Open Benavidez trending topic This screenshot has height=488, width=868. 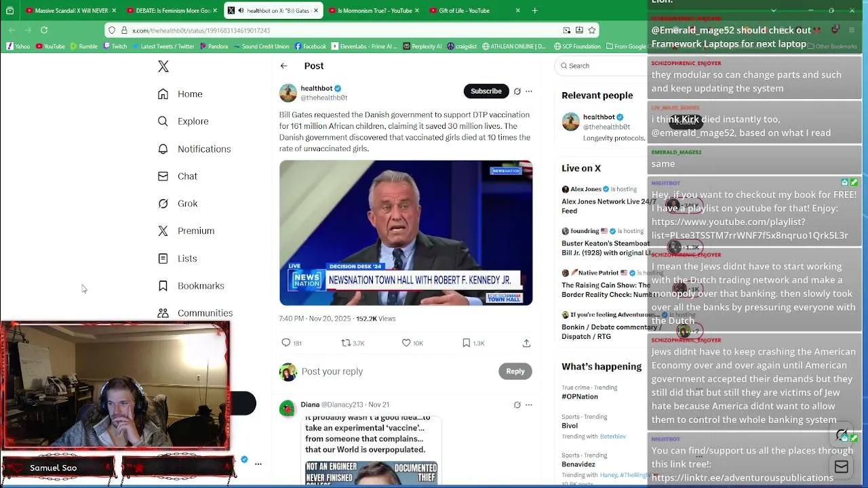point(578,464)
